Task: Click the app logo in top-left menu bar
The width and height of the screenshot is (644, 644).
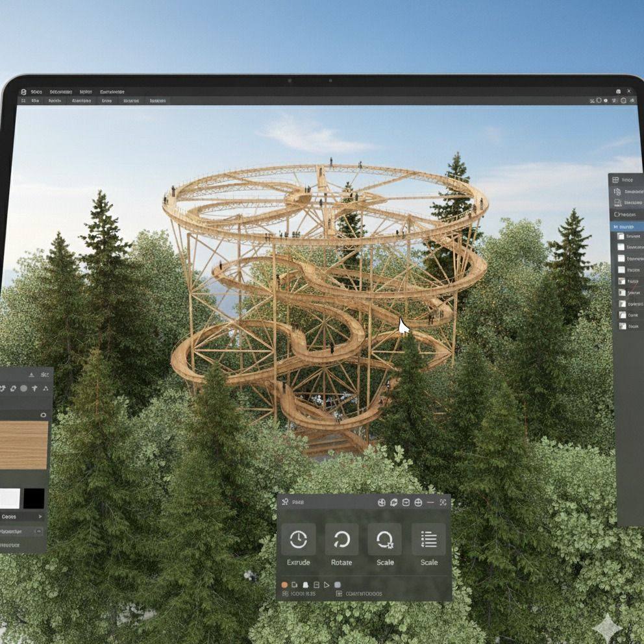Action: coord(24,92)
